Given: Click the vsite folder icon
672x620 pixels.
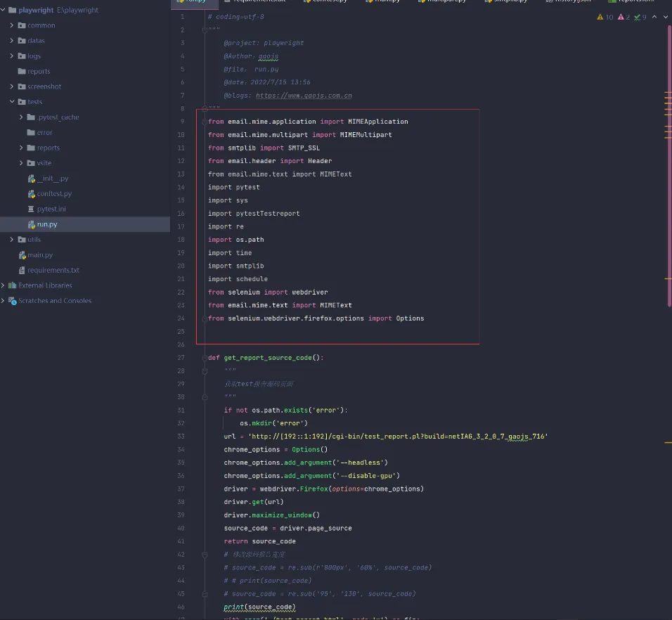Looking at the screenshot, I should coord(31,163).
